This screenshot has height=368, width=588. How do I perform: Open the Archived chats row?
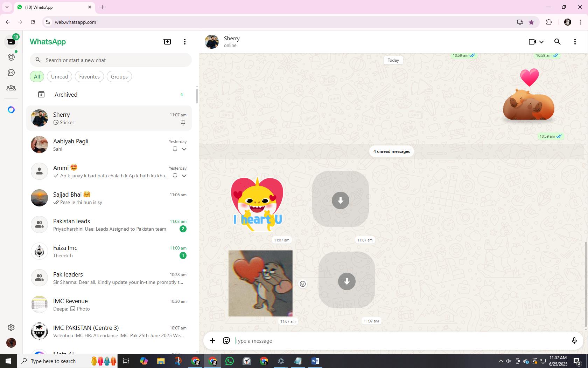pyautogui.click(x=109, y=95)
